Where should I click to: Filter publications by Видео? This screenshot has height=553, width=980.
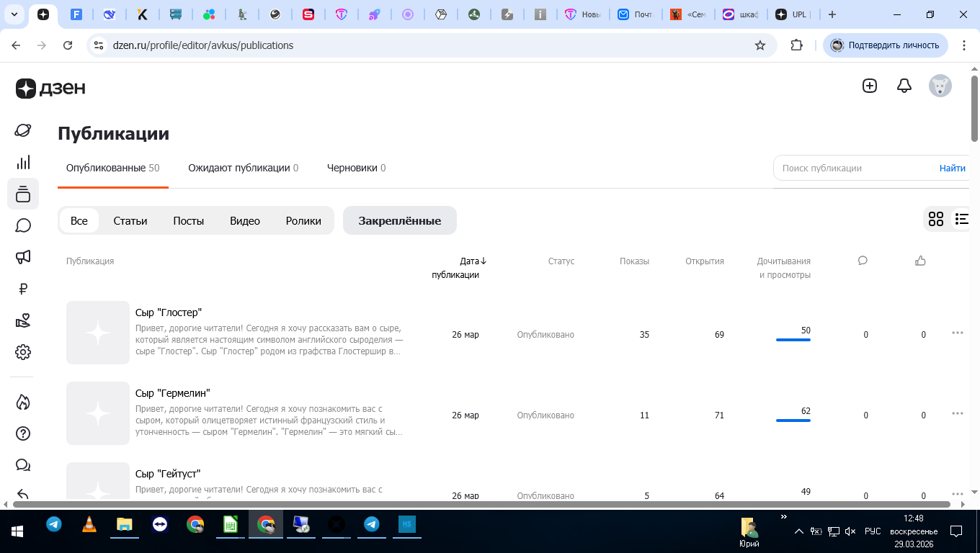pyautogui.click(x=245, y=220)
